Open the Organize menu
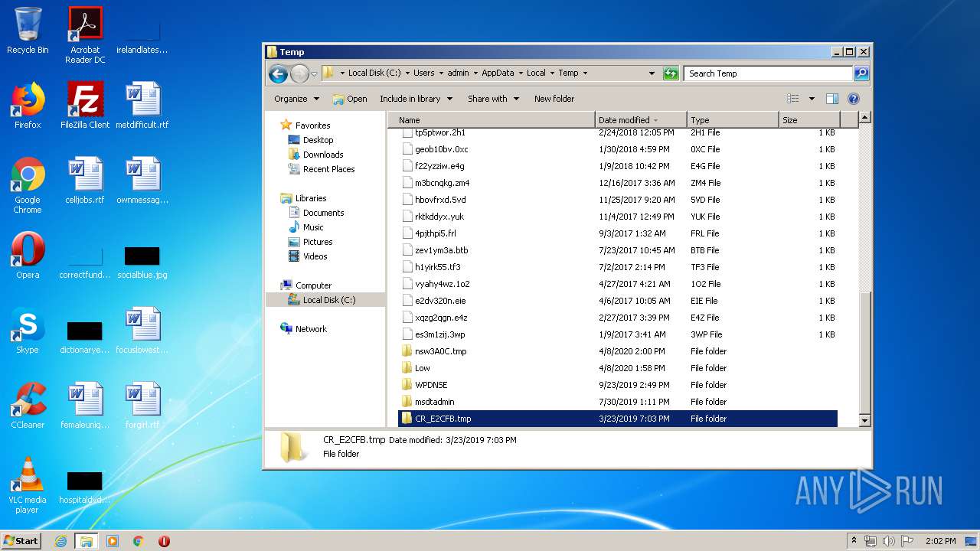 pyautogui.click(x=296, y=99)
